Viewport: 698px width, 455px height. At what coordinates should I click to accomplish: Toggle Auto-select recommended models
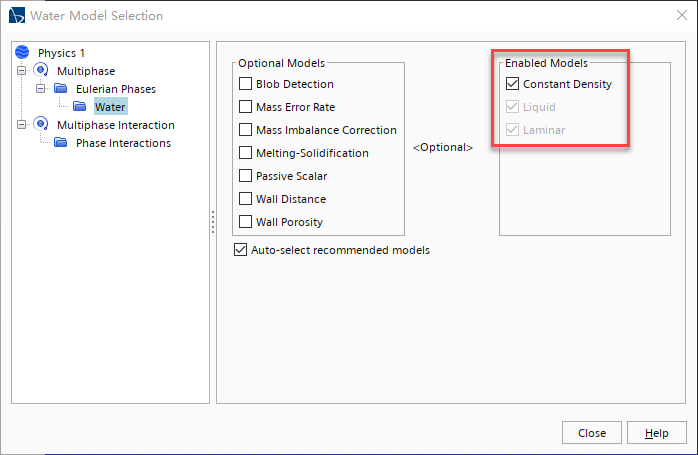[x=240, y=250]
